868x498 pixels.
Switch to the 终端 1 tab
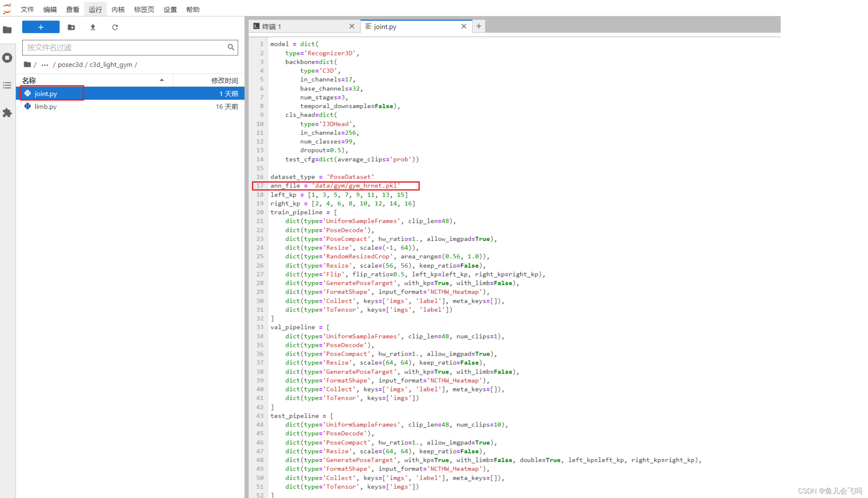pyautogui.click(x=300, y=26)
